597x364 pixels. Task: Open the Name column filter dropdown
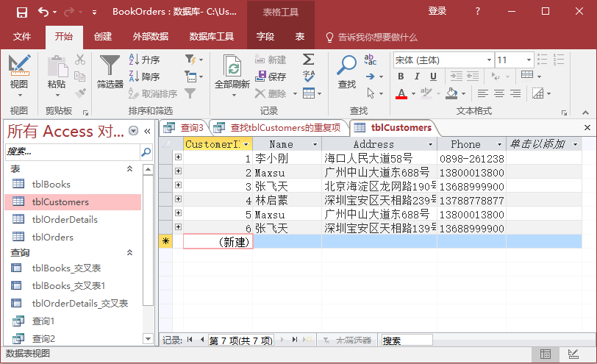[315, 145]
